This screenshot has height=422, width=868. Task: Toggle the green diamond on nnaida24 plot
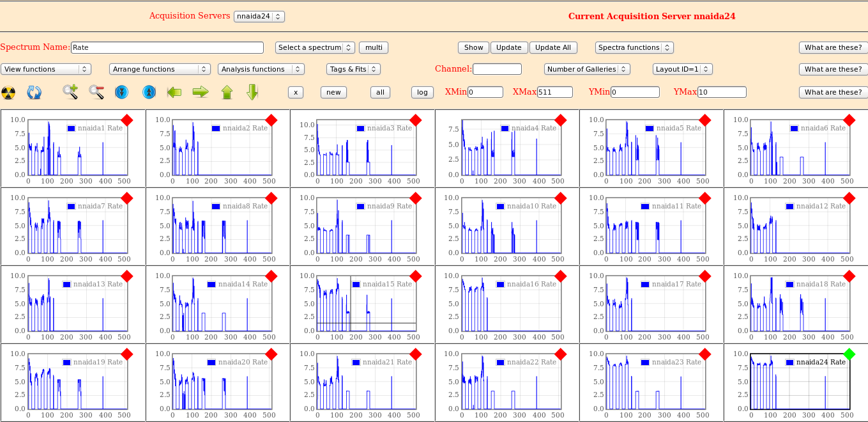pyautogui.click(x=849, y=354)
